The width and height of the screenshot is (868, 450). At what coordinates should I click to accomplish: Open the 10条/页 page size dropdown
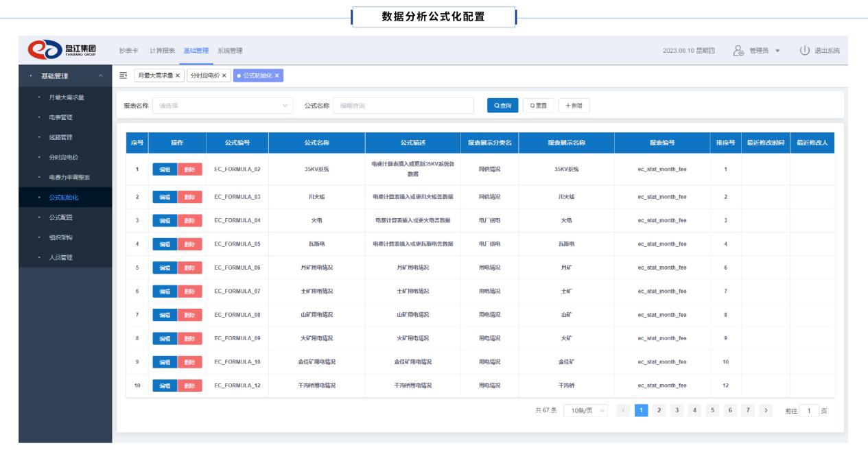tap(586, 410)
